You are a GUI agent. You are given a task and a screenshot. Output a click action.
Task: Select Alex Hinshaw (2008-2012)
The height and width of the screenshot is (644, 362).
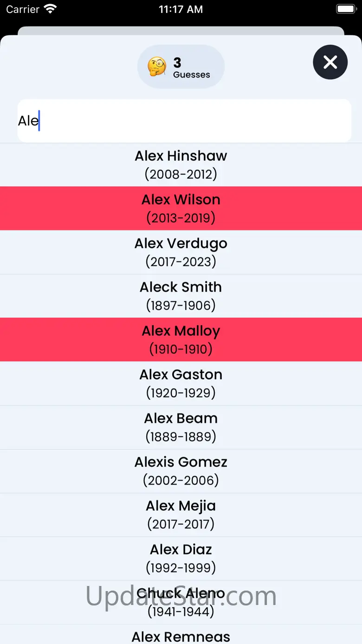click(181, 165)
